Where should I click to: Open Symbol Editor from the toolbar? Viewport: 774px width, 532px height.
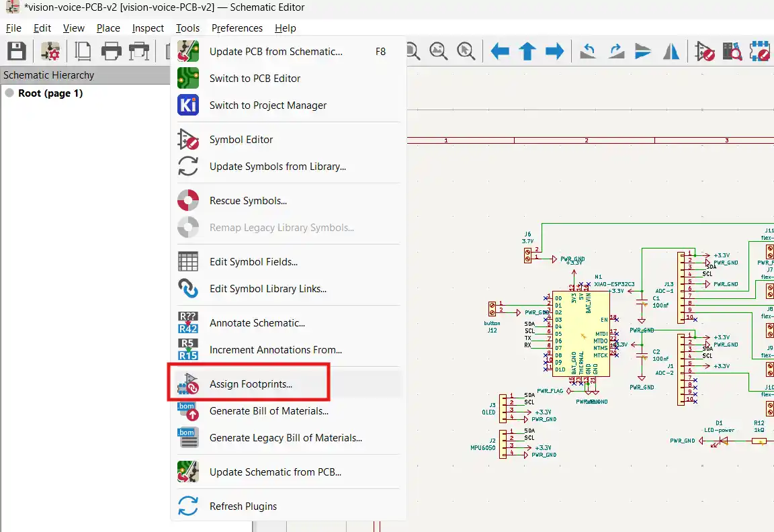(704, 51)
